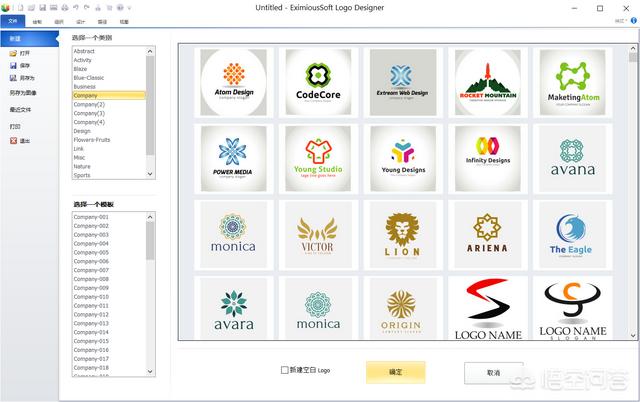Screen dimensions: 640x402
Task: Pick the CodeCore logo thumbnail
Action: tap(318, 82)
